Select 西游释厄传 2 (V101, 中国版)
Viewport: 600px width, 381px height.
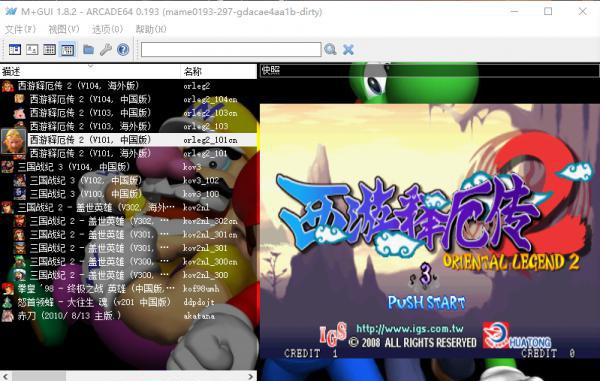click(x=91, y=140)
